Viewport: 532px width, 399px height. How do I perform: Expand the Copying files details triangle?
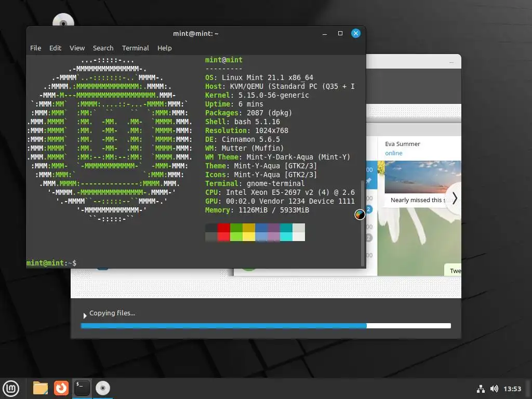[x=85, y=315]
